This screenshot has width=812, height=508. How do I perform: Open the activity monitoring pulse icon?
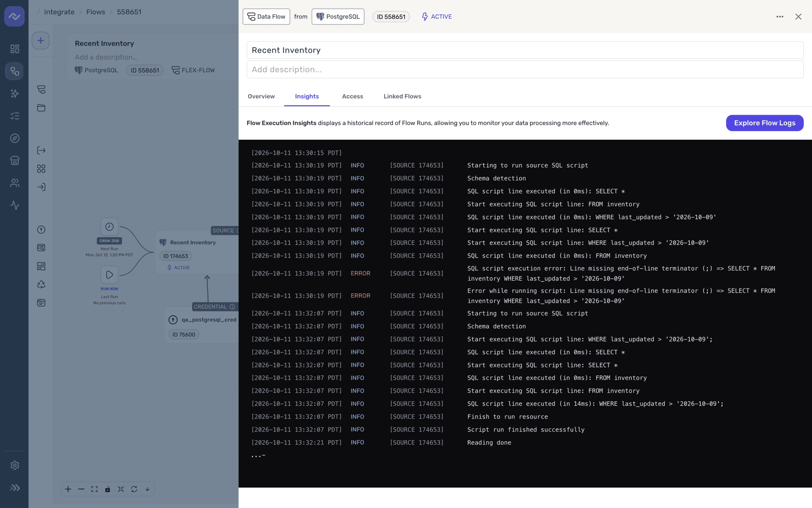[x=15, y=205]
